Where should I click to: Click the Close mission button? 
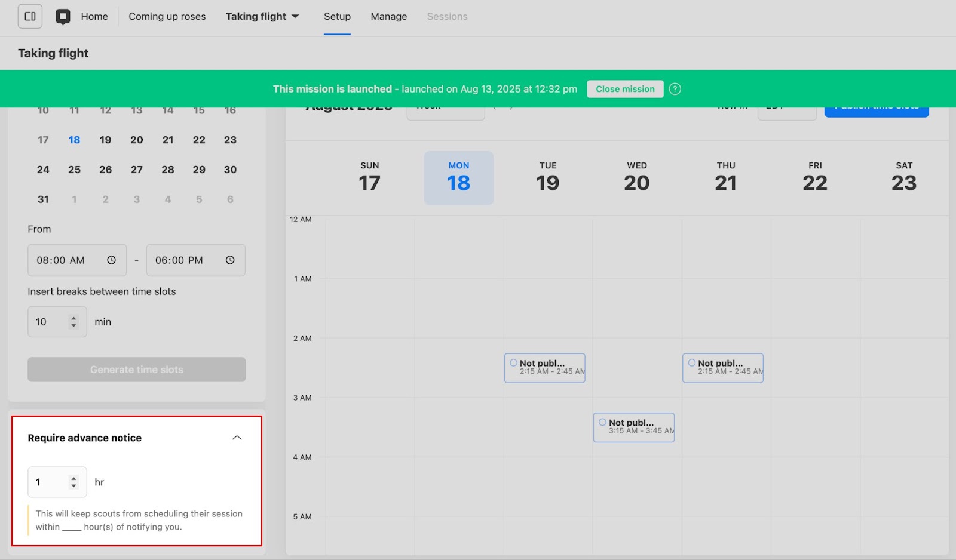625,89
